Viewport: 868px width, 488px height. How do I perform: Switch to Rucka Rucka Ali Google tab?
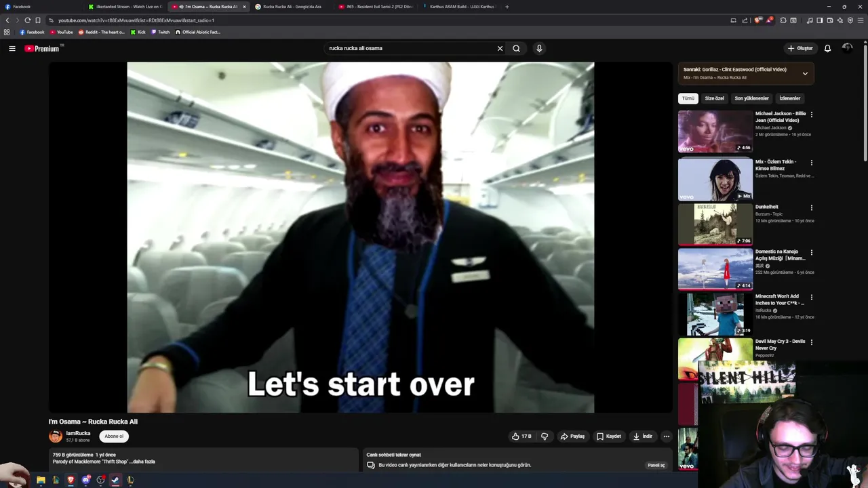tap(292, 7)
